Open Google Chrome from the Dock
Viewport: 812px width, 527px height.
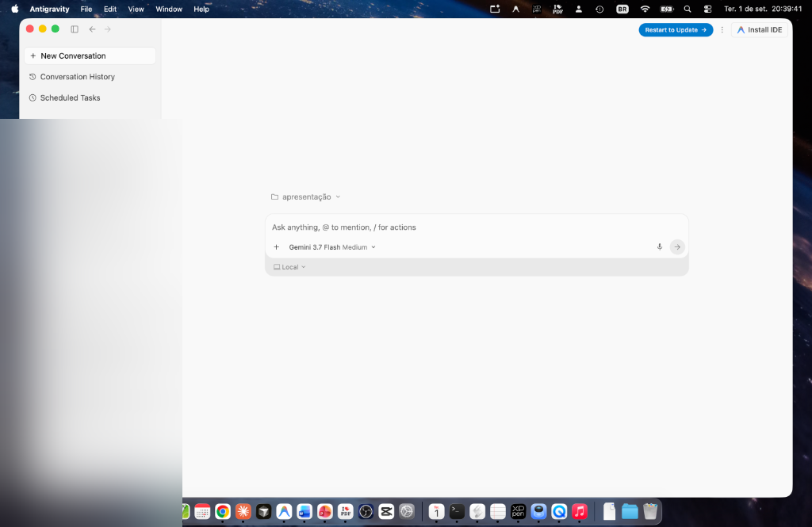point(223,511)
